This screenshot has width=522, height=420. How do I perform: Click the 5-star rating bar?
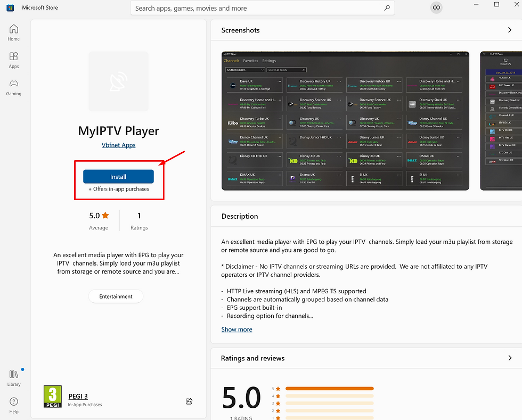(330, 389)
